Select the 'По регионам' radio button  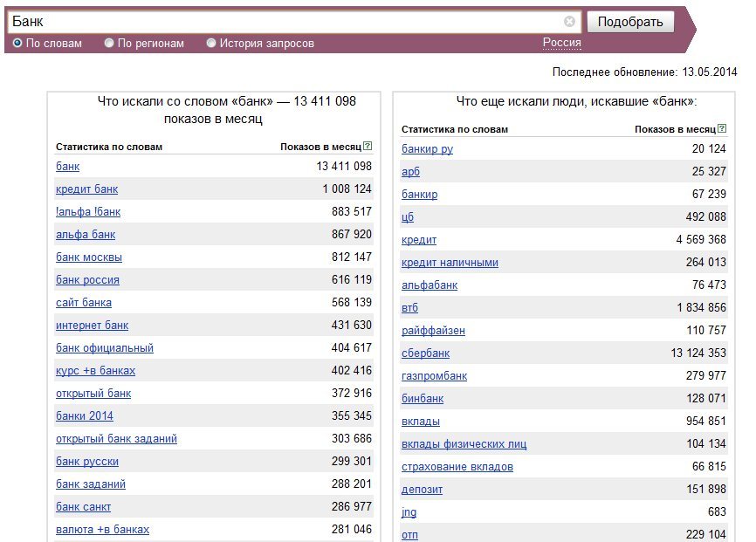click(x=109, y=43)
